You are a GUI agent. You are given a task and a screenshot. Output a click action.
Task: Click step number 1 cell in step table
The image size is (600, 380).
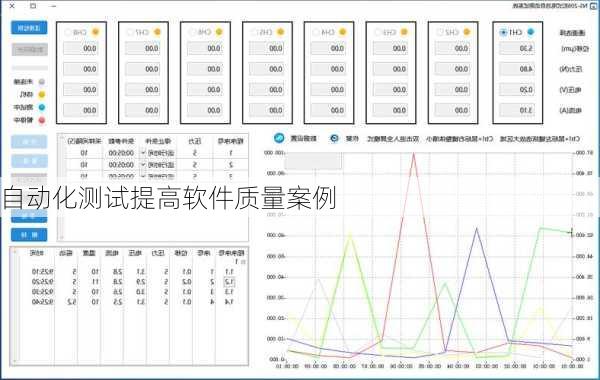[231, 153]
